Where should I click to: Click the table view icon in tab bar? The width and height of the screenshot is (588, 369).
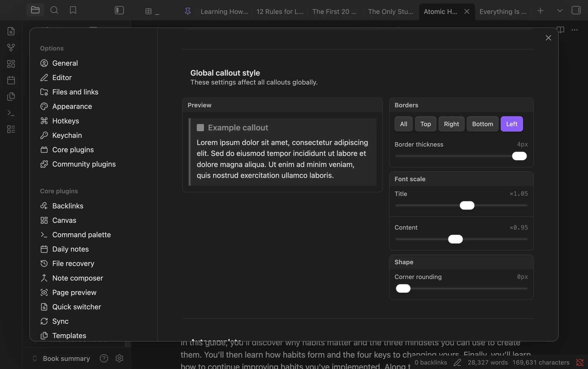click(148, 11)
